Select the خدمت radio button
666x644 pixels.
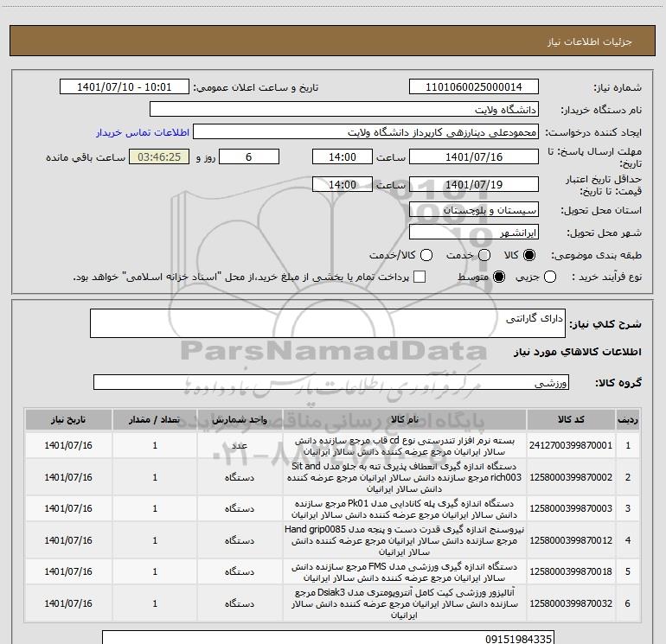point(484,255)
